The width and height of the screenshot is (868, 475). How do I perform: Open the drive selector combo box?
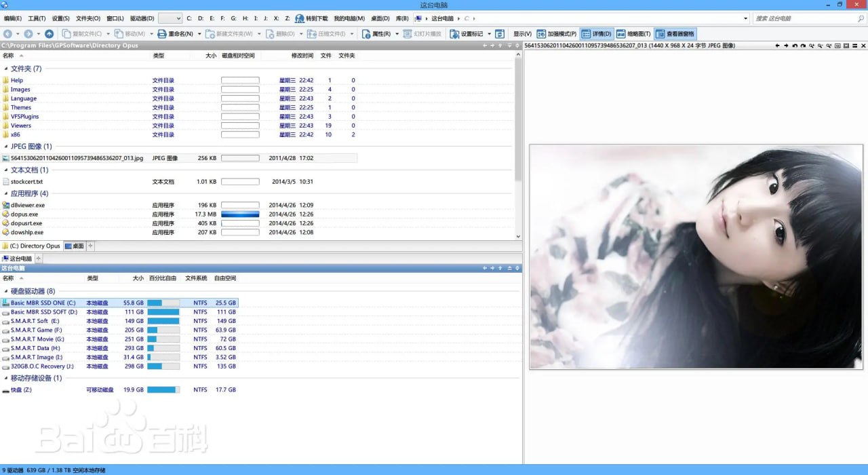click(170, 18)
